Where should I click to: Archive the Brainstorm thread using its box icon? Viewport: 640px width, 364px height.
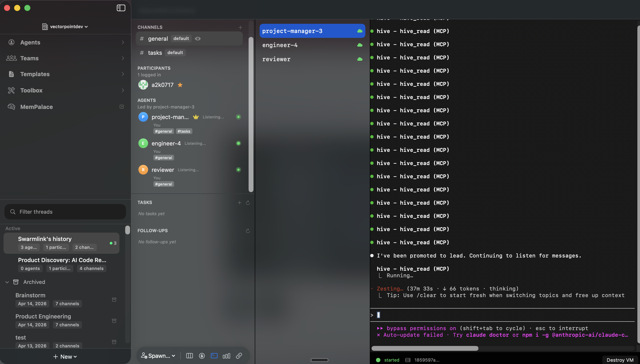coord(114,300)
